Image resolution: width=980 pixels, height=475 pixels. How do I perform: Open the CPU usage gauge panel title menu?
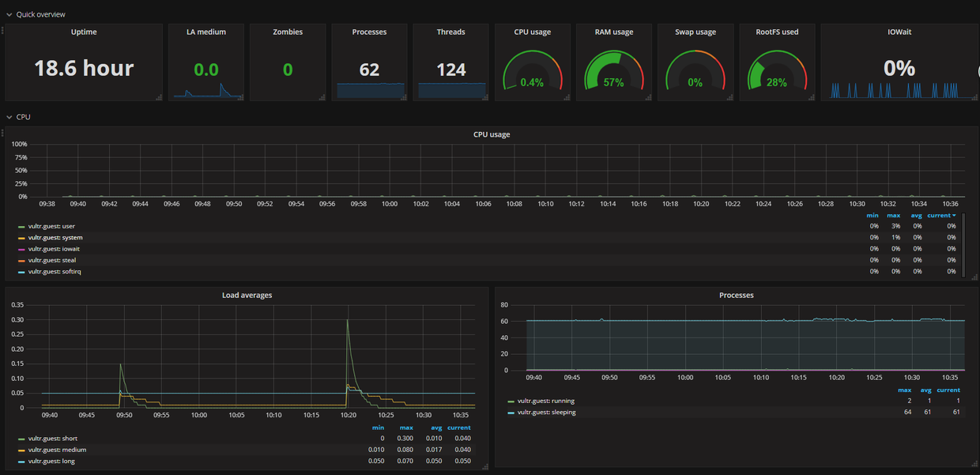pyautogui.click(x=533, y=32)
